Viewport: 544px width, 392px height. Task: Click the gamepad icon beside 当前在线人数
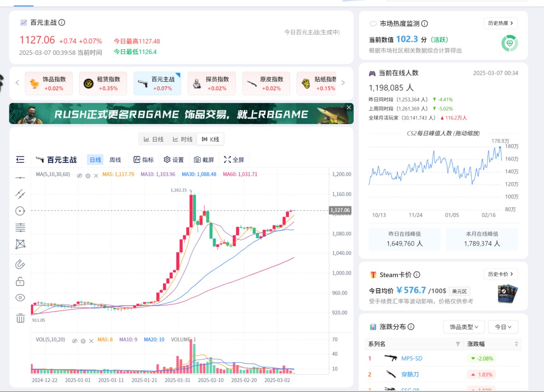[x=372, y=73]
